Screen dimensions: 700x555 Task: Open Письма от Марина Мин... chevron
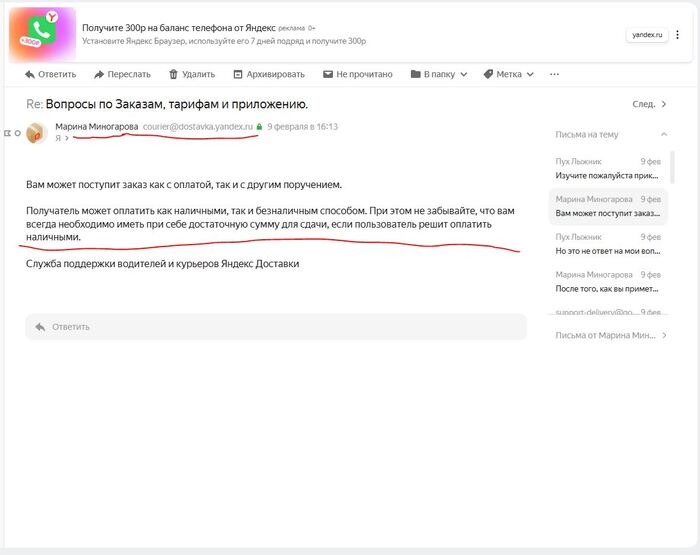click(664, 335)
